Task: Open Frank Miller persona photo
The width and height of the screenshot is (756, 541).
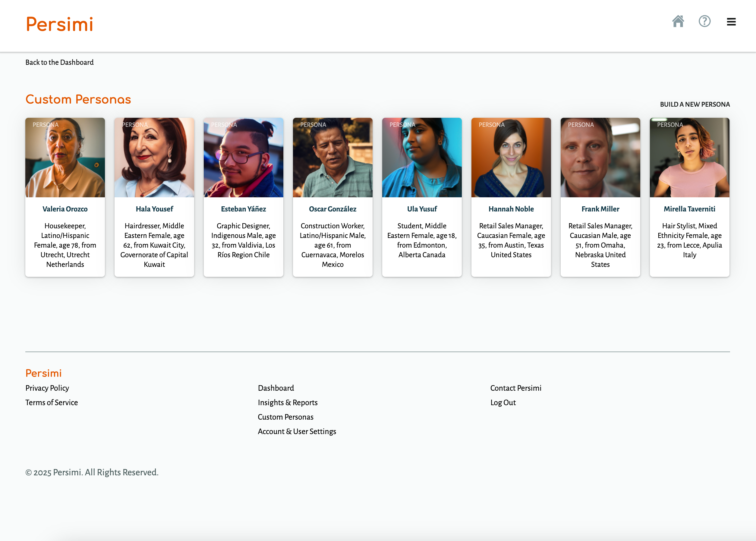Action: tap(600, 157)
